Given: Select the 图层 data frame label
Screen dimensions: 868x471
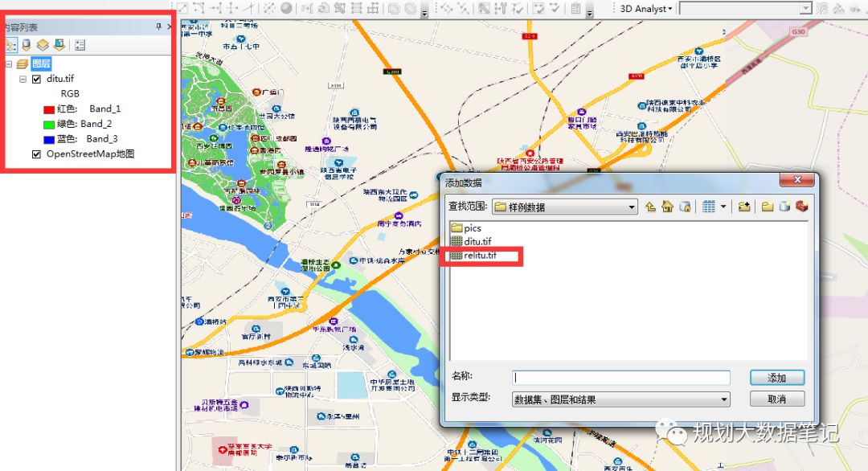Looking at the screenshot, I should (41, 63).
